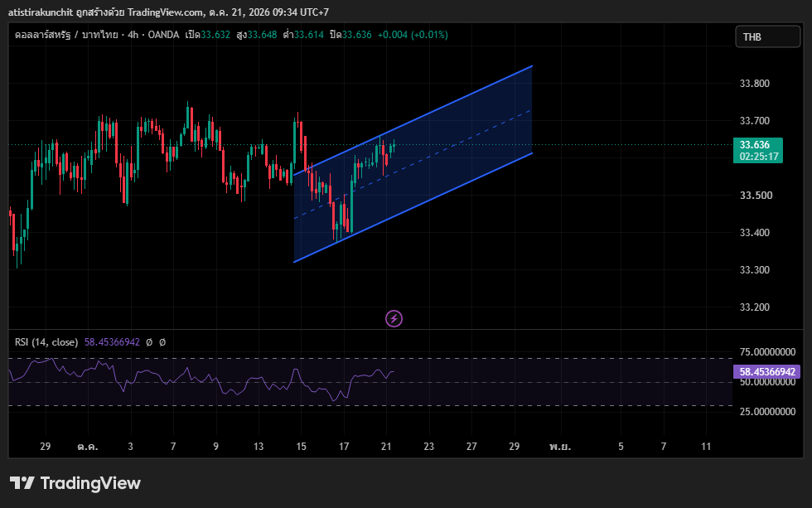812x508 pixels.
Task: Click date 17 on the time axis
Action: click(344, 447)
